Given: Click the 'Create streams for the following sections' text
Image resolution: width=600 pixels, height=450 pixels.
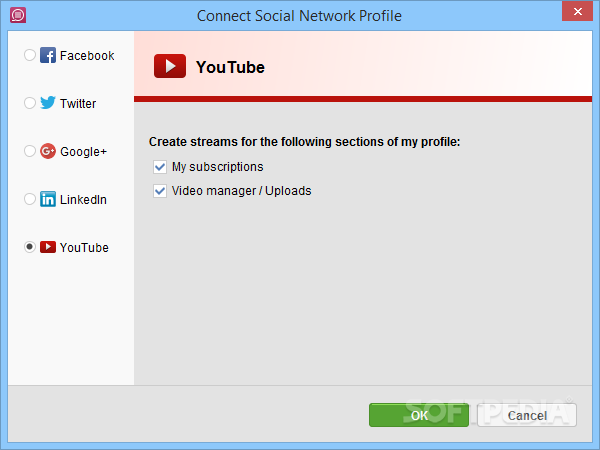Looking at the screenshot, I should click(x=305, y=142).
